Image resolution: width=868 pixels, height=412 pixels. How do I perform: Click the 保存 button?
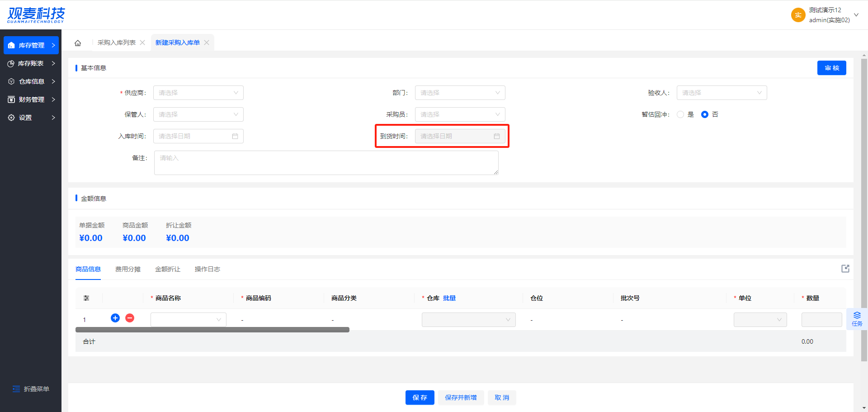tap(420, 398)
